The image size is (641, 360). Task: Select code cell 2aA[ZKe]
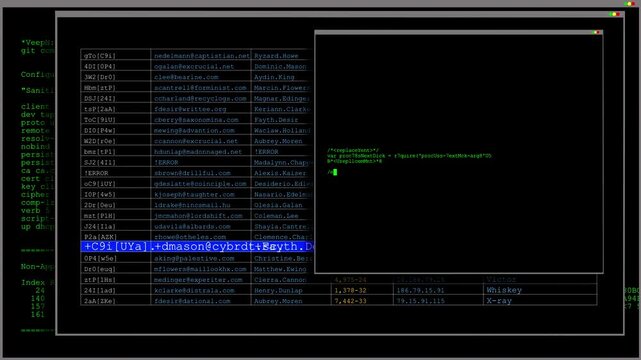(x=100, y=301)
